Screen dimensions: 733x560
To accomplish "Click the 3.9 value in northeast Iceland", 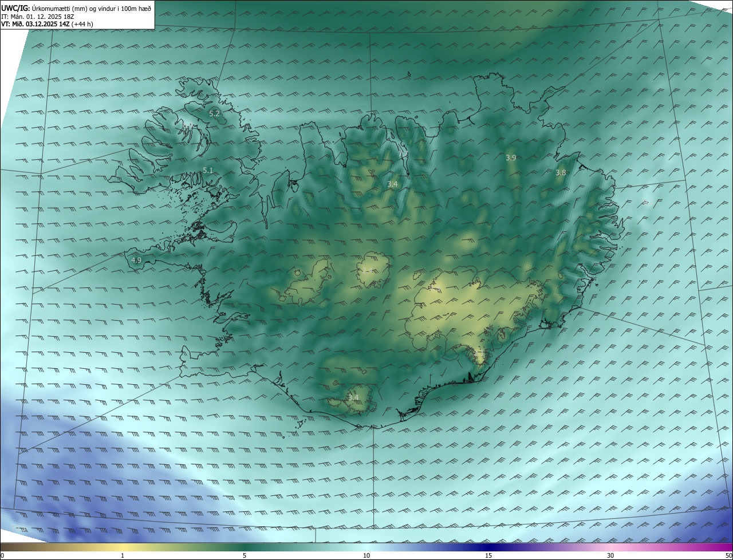I will pyautogui.click(x=511, y=157).
